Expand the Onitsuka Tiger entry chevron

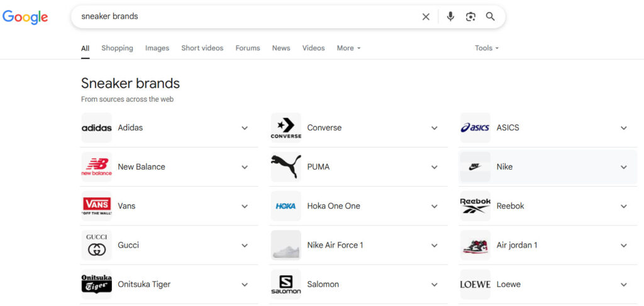pyautogui.click(x=245, y=284)
